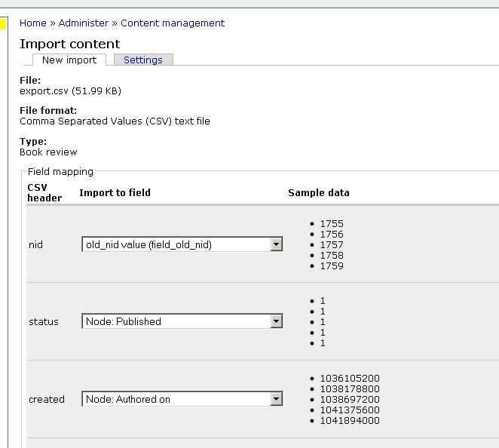Click the Import content page heading

click(x=69, y=44)
